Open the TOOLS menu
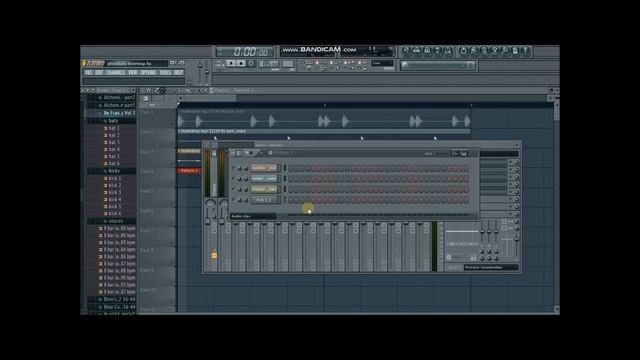640x360 pixels. 165,73
